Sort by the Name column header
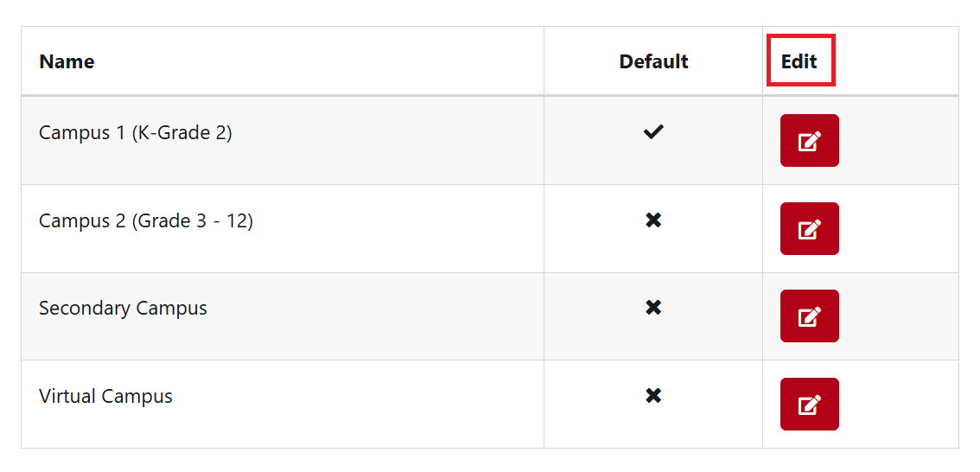The width and height of the screenshot is (980, 472). coord(67,61)
